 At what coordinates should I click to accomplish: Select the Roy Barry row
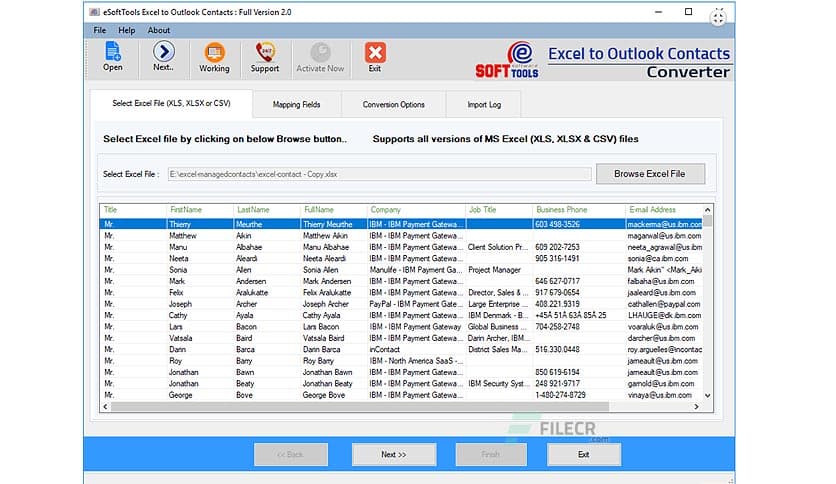click(401, 361)
